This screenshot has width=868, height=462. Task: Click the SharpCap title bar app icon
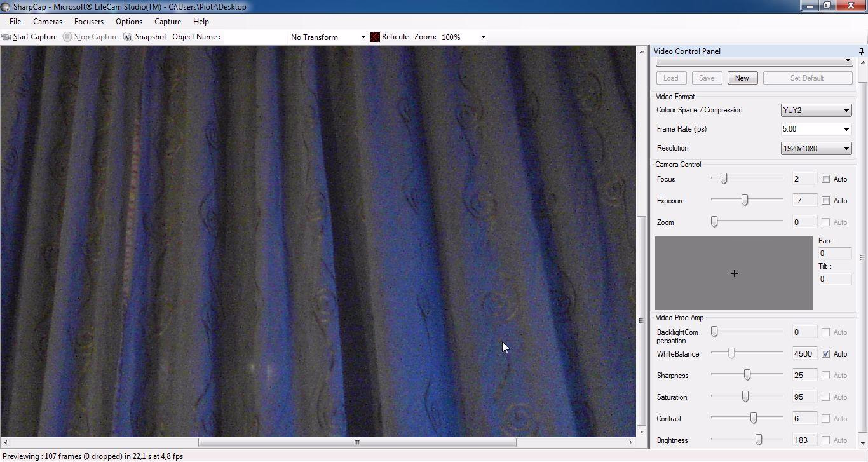(x=6, y=7)
